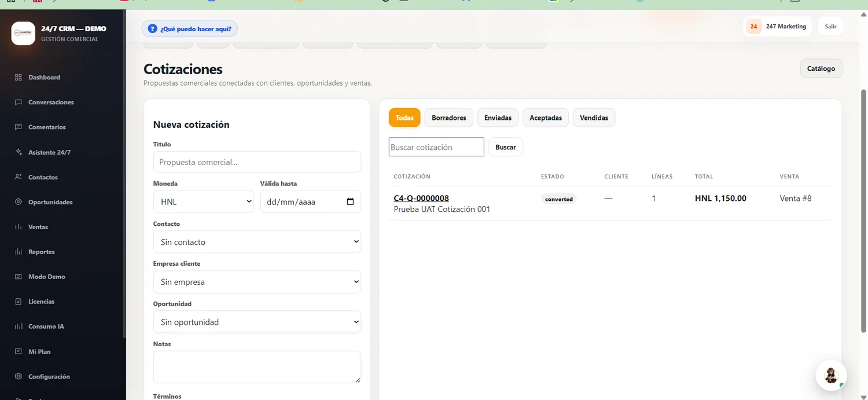Click the Ventas bar chart icon

coord(18,227)
